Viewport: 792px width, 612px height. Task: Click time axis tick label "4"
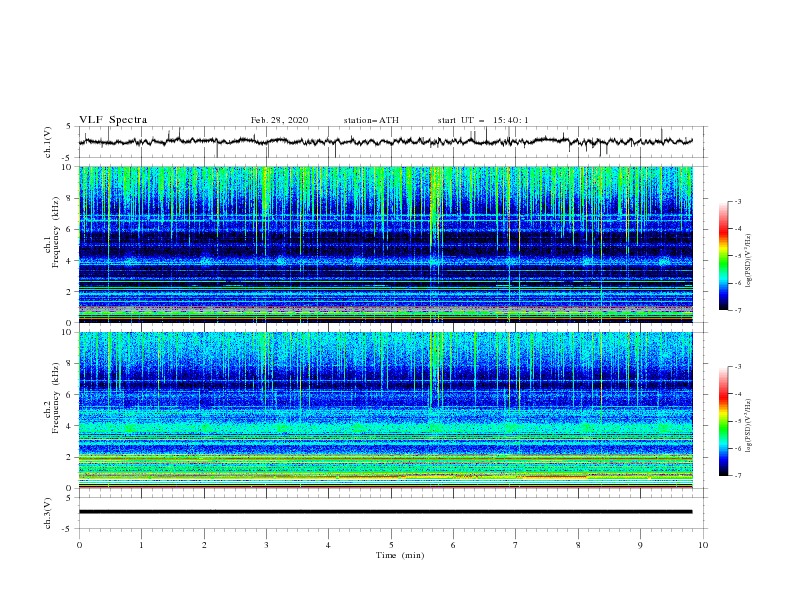(329, 545)
